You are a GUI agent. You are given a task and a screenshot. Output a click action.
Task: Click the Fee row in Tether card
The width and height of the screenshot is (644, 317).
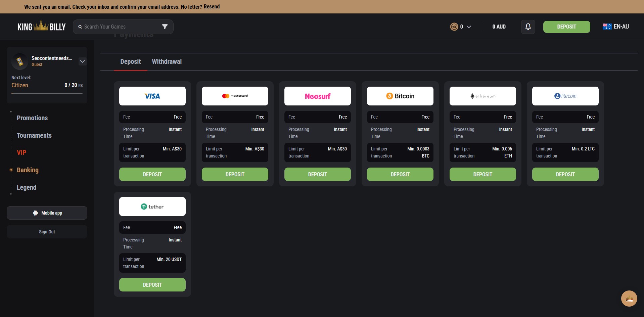click(x=152, y=227)
